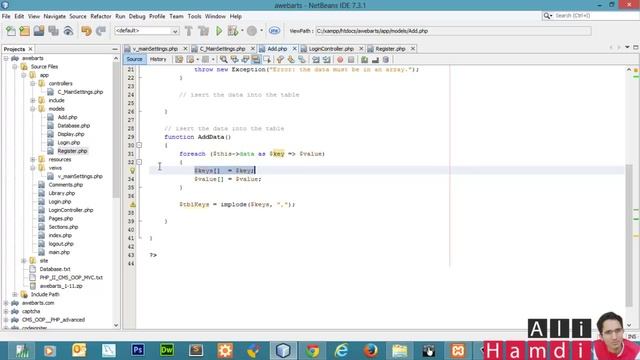
Task: Click the ViewPath text field
Action: point(453,31)
